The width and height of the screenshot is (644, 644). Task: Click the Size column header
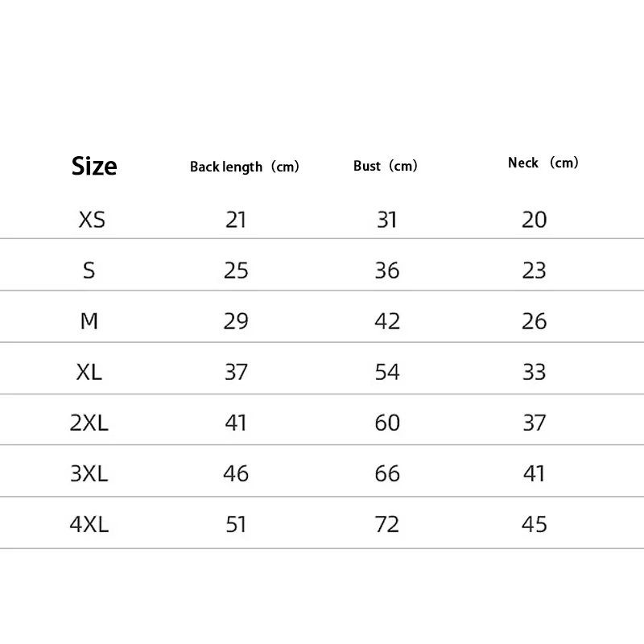coord(94,166)
